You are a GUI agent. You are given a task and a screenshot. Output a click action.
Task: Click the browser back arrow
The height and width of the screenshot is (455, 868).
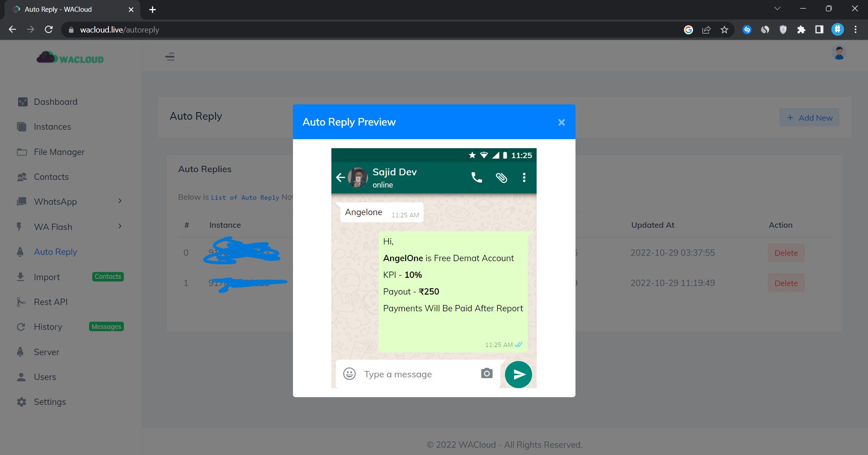coord(12,29)
